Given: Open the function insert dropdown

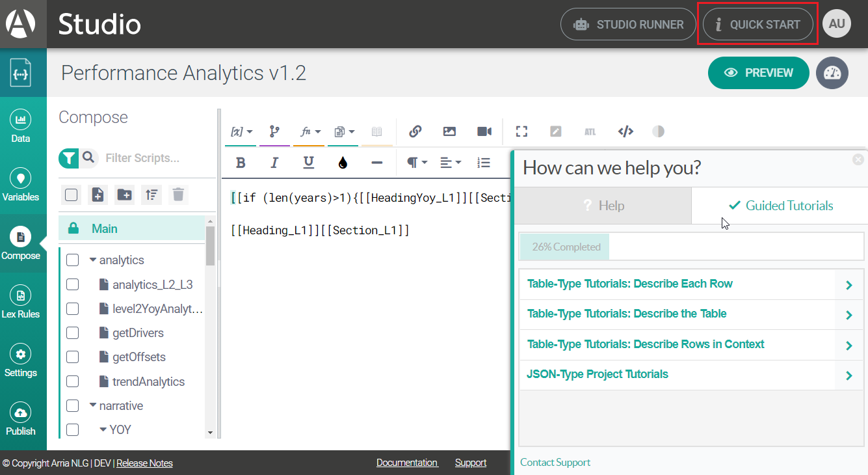Looking at the screenshot, I should pos(309,131).
